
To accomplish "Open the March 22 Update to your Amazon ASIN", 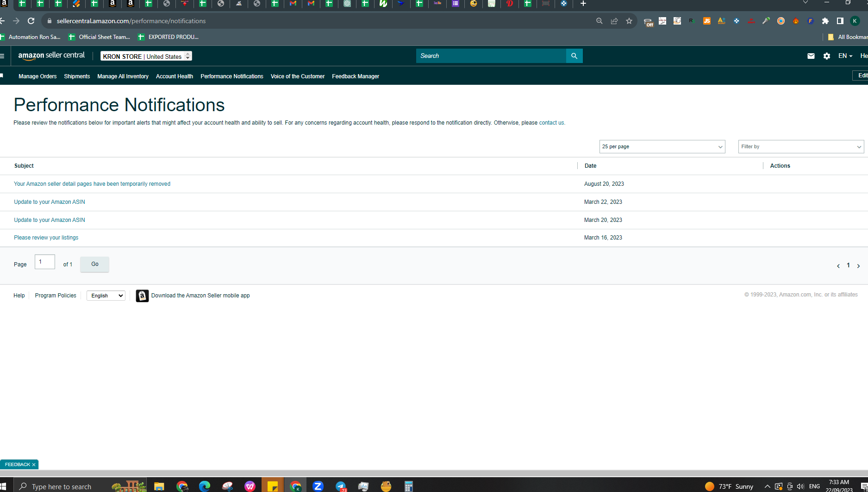I will (x=50, y=202).
